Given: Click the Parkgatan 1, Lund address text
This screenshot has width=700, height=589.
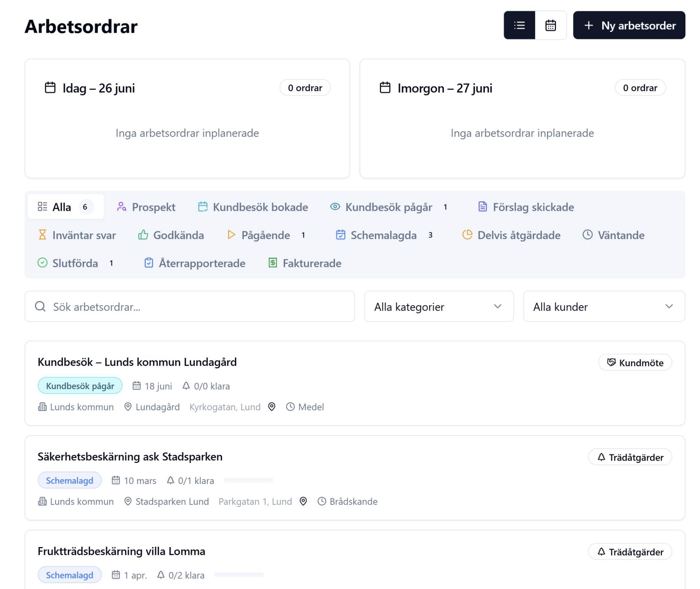Looking at the screenshot, I should click(x=255, y=501).
